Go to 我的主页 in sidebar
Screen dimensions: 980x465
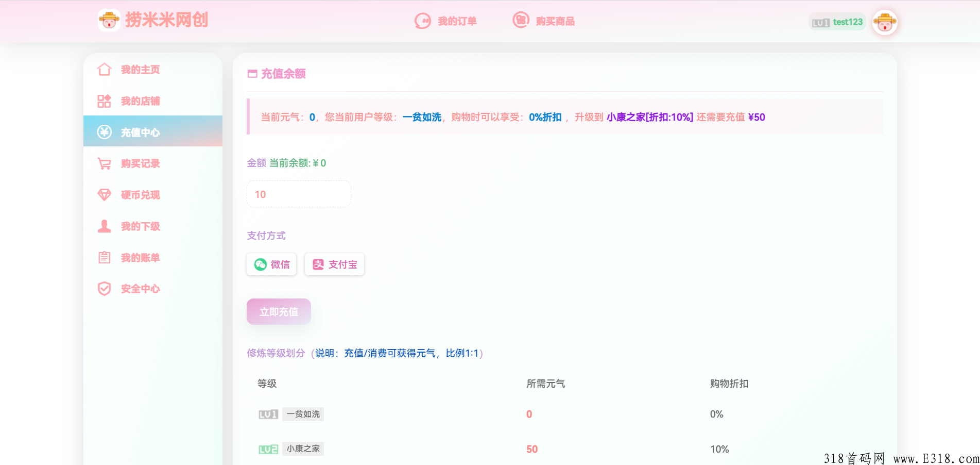pos(153,70)
